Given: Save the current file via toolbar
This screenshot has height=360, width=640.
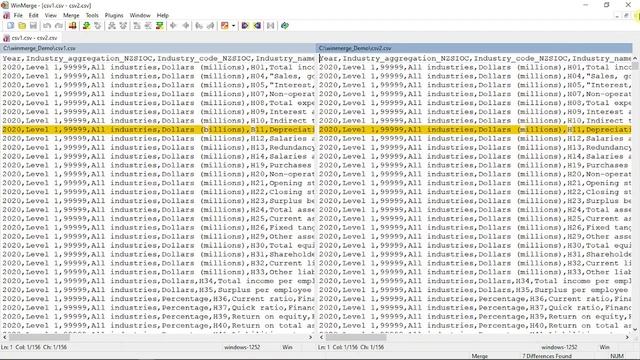Looking at the screenshot, I should [33, 26].
